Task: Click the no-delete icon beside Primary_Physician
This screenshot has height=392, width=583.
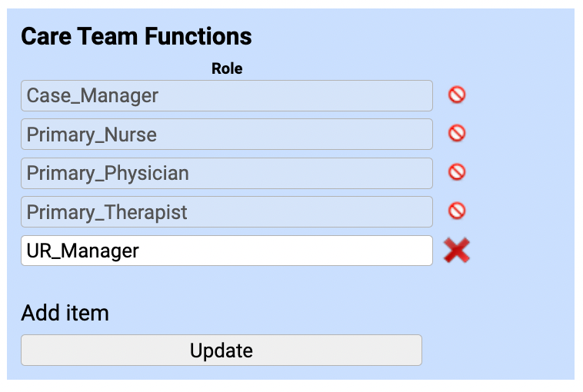Action: click(x=457, y=172)
